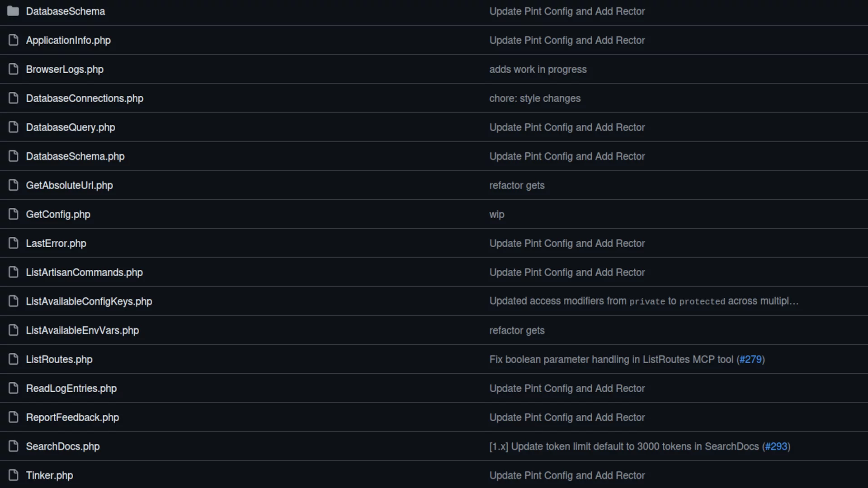868x488 pixels.
Task: Open the DatabaseQuery.php file
Action: click(x=71, y=127)
